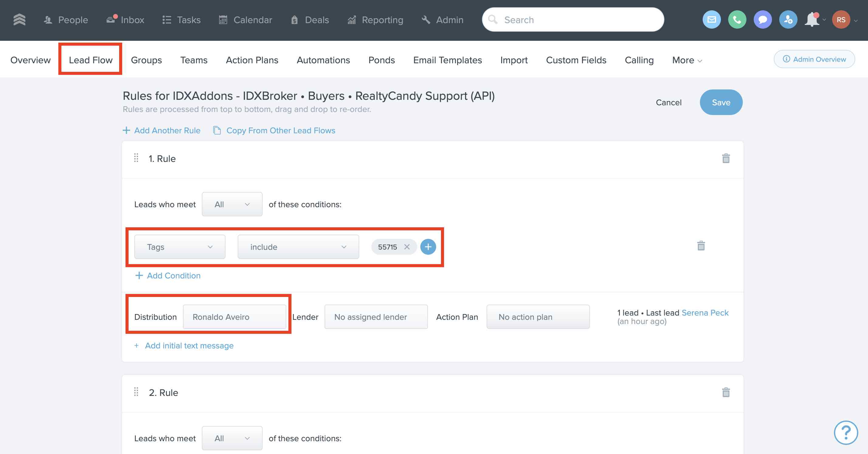Open the purple chat message icon
Screen dimensions: 868x454
[763, 20]
